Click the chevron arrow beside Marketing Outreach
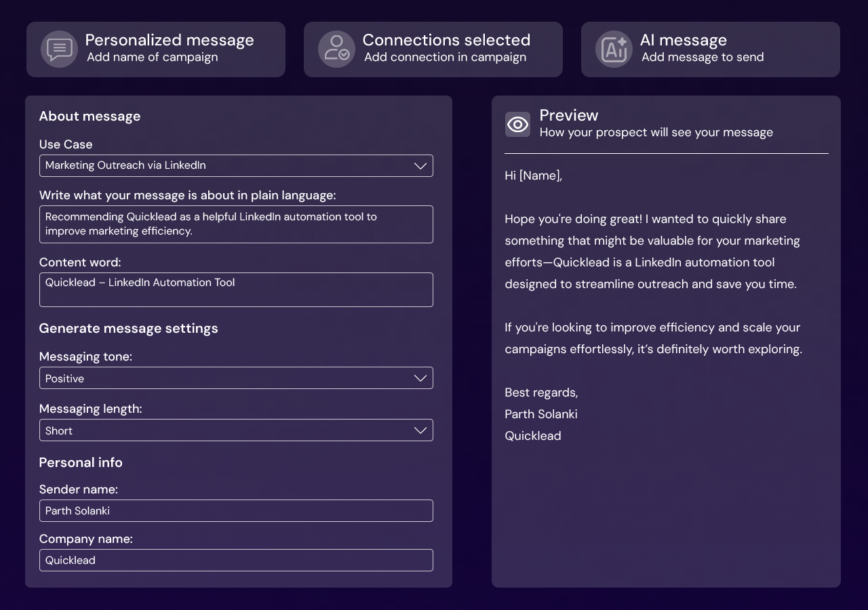 [420, 166]
